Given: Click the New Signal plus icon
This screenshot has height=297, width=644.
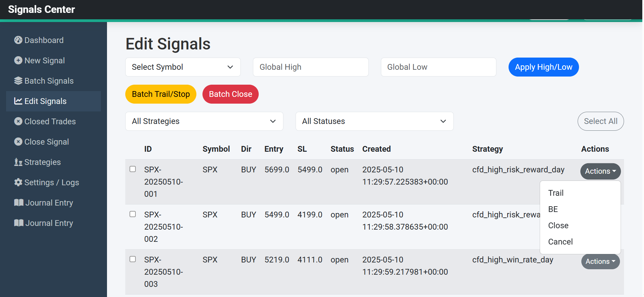Looking at the screenshot, I should point(18,60).
